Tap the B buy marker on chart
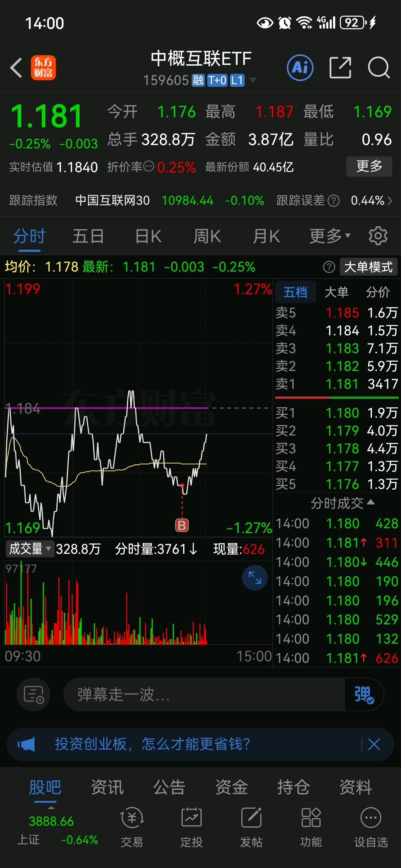Viewport: 401px width, 868px height. (182, 525)
